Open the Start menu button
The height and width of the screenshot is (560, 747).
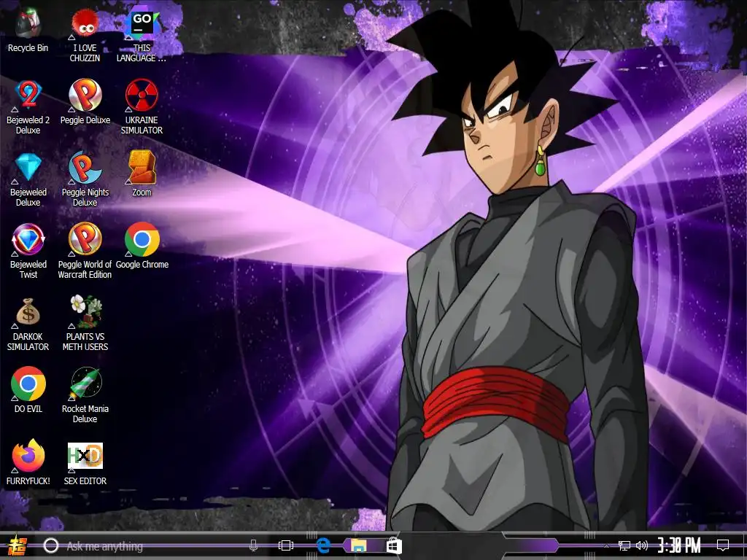pyautogui.click(x=18, y=545)
